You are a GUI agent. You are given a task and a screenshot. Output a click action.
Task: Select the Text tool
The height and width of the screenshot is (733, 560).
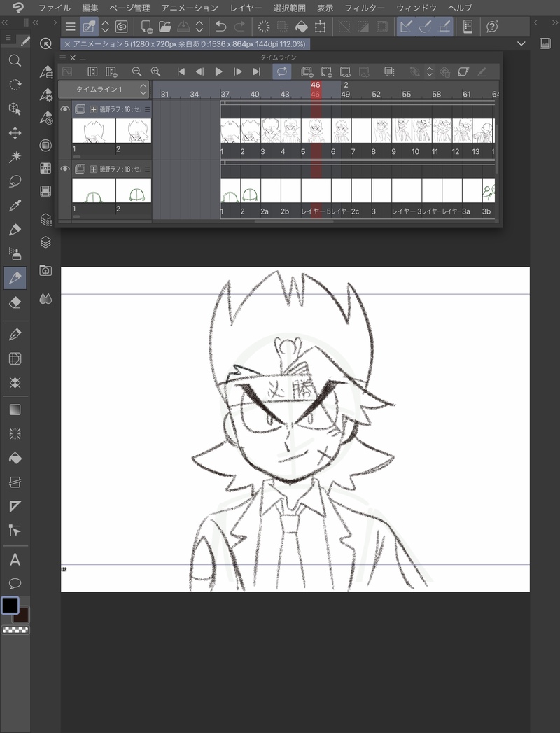click(15, 559)
